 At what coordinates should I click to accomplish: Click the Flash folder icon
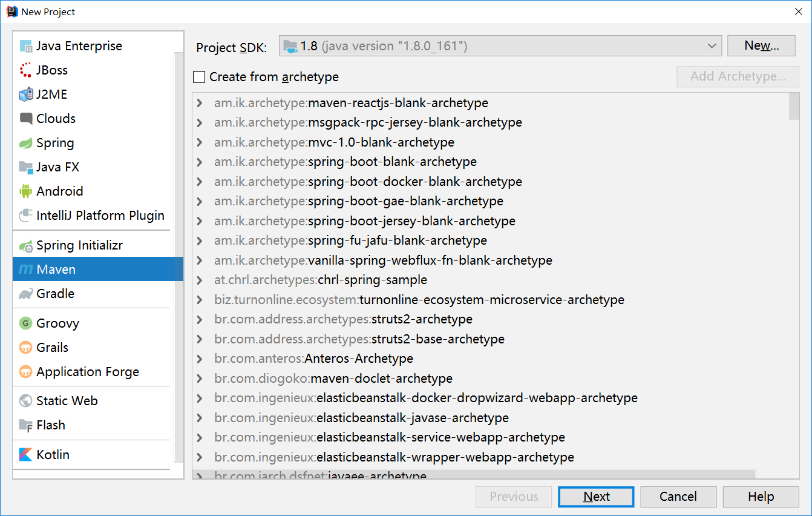[x=26, y=425]
